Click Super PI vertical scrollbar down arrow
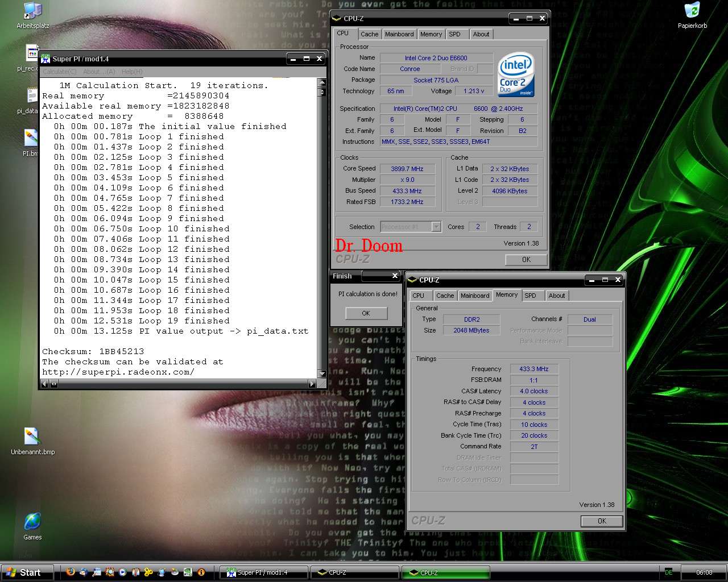Viewport: 728px width, 582px height. [x=321, y=373]
